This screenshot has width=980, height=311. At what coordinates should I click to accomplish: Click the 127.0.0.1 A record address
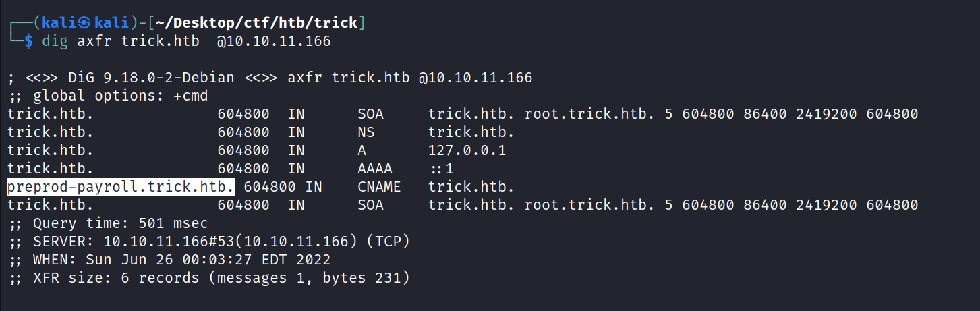tap(467, 150)
